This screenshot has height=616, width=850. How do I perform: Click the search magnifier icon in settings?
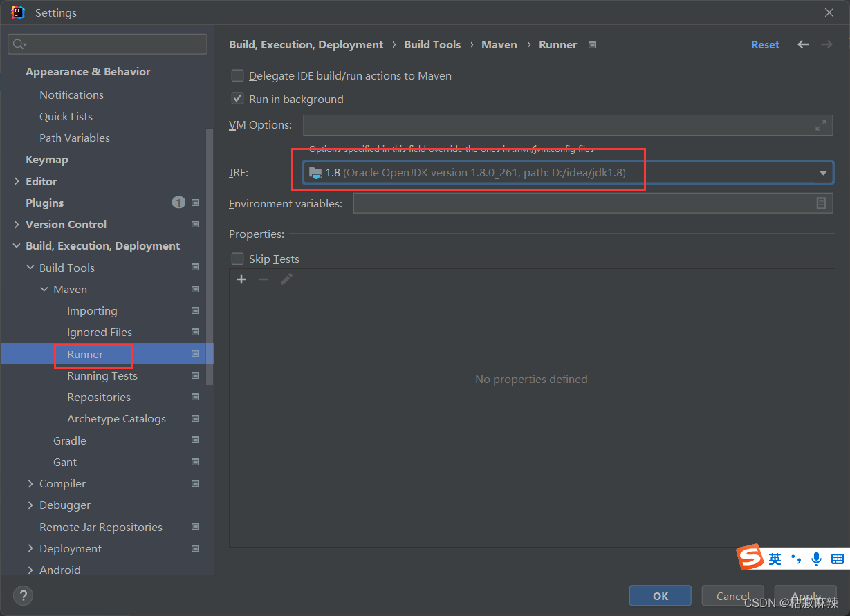pos(19,44)
